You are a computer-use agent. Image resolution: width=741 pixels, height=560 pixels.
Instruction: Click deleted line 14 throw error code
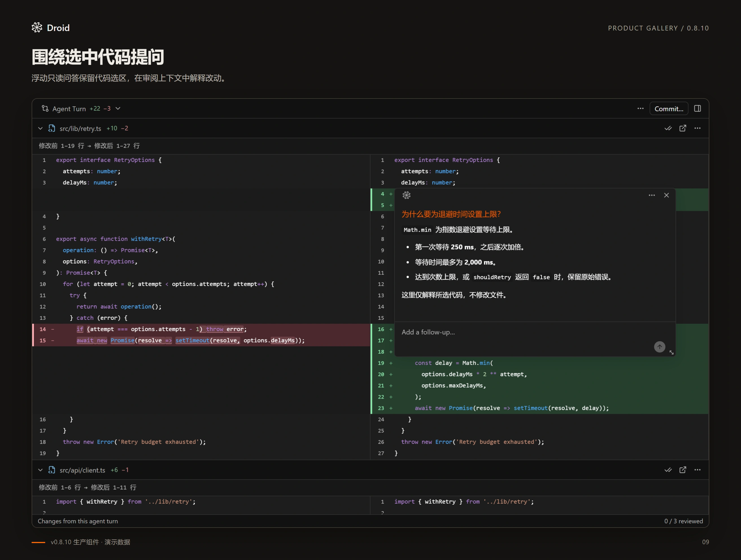[162, 329]
